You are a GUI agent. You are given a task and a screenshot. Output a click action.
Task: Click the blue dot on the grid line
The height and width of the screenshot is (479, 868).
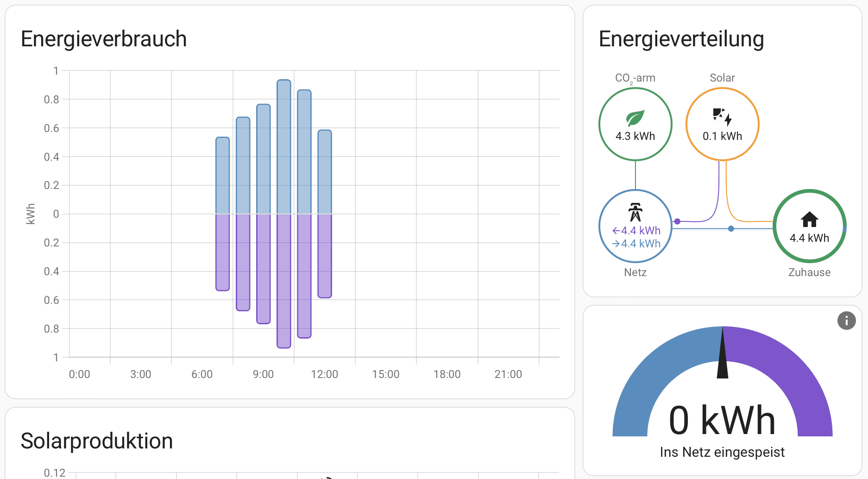pos(731,228)
